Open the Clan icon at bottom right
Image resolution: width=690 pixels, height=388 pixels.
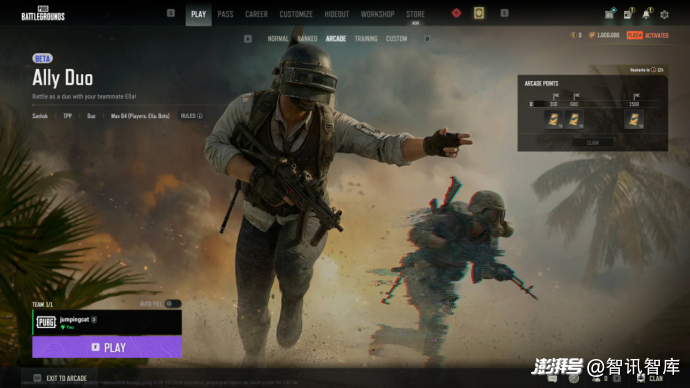(x=650, y=378)
